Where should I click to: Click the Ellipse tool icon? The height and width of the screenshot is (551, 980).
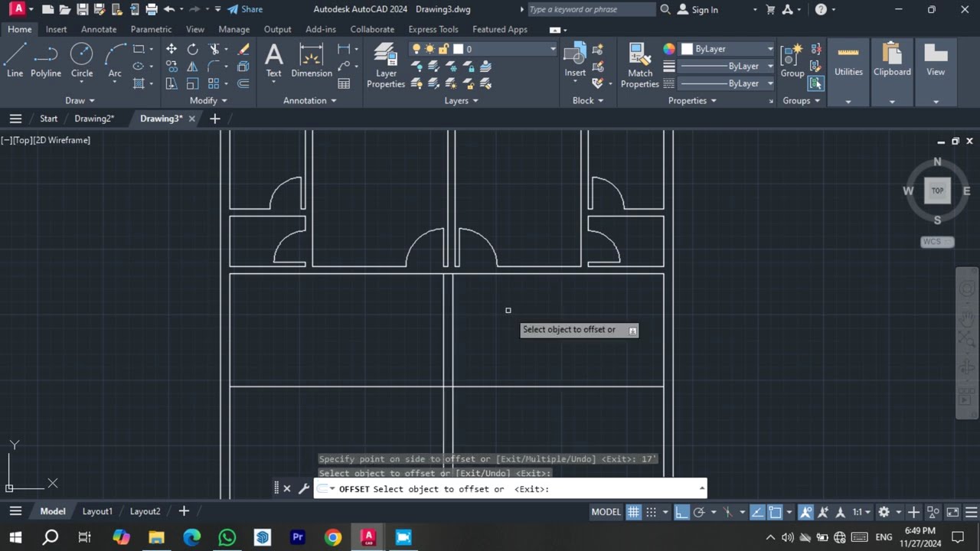(139, 67)
